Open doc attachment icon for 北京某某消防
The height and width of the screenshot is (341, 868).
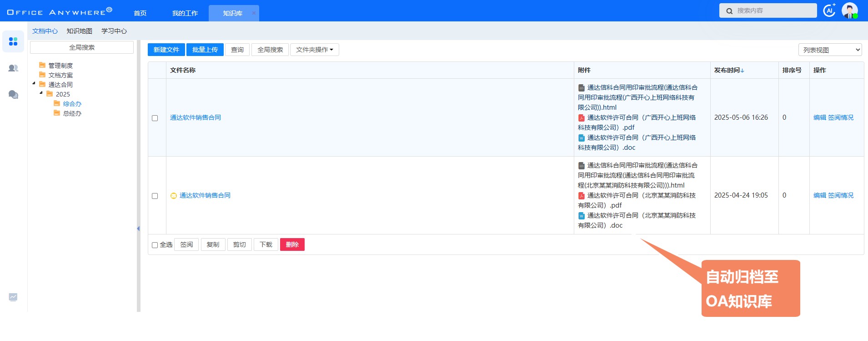coord(582,216)
